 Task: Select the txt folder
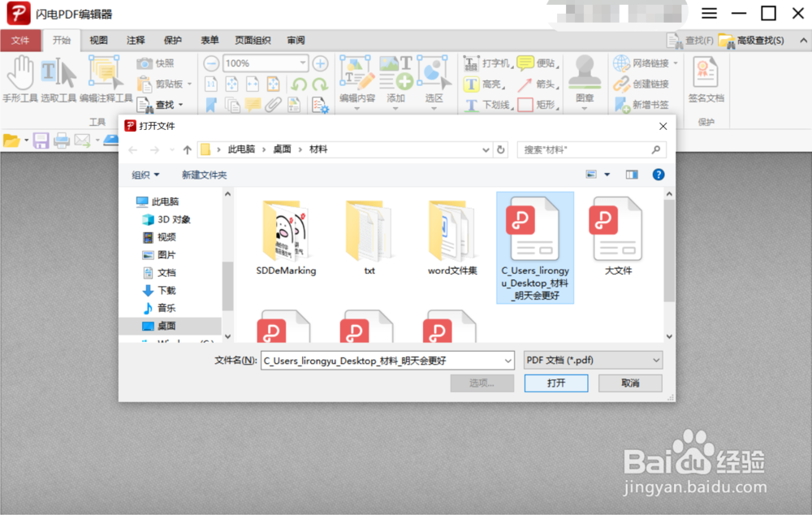click(369, 237)
